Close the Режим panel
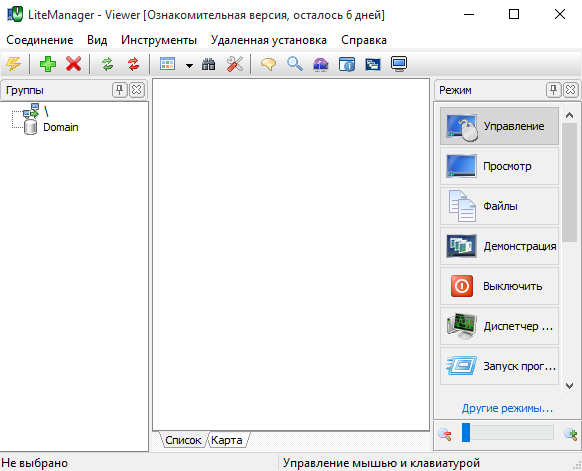Image resolution: width=582 pixels, height=471 pixels. point(570,90)
